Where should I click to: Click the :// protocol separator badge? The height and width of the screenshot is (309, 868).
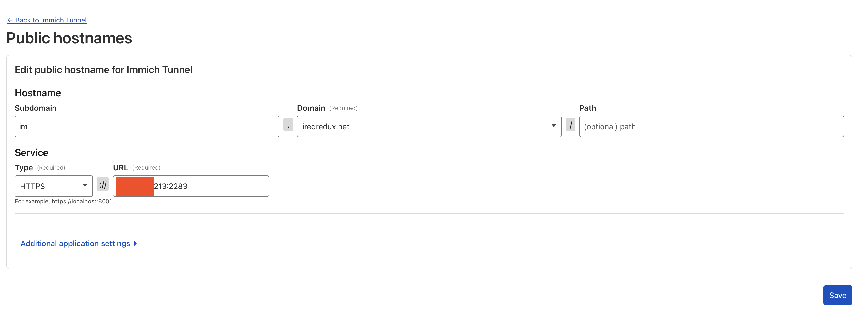(x=103, y=185)
